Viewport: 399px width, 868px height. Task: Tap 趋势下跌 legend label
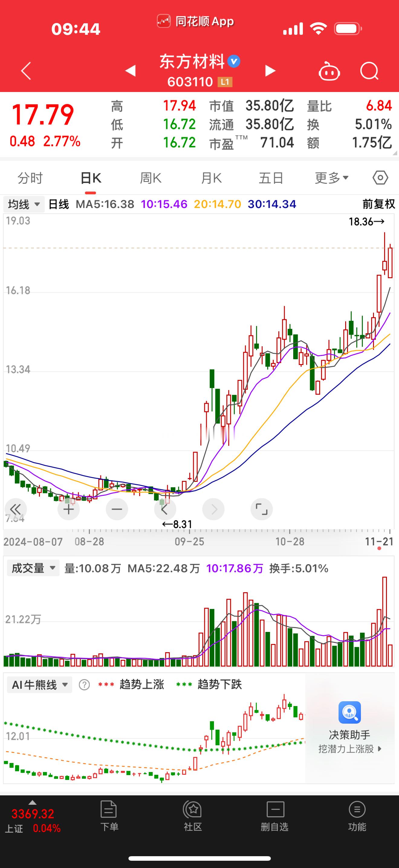[x=219, y=685]
